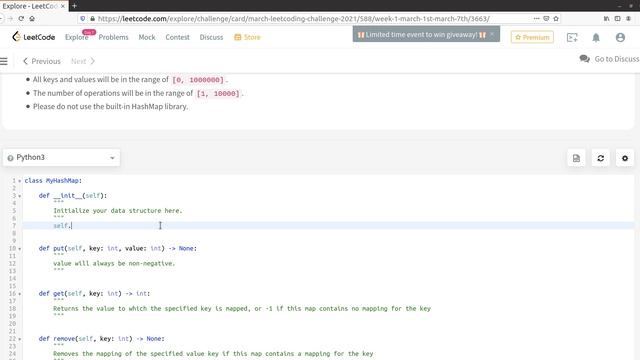Viewport: 640px width, 360px height.
Task: Open the hamburger sidebar menu
Action: click(4, 61)
